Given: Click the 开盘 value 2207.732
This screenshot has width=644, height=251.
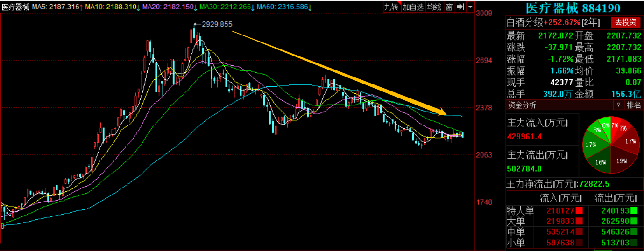Looking at the screenshot, I should (623, 35).
